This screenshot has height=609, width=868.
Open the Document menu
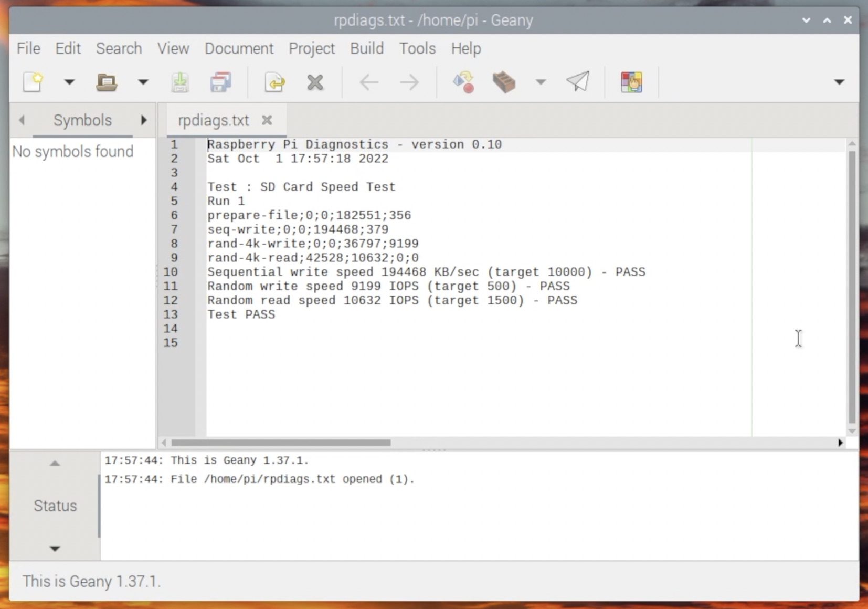[239, 48]
